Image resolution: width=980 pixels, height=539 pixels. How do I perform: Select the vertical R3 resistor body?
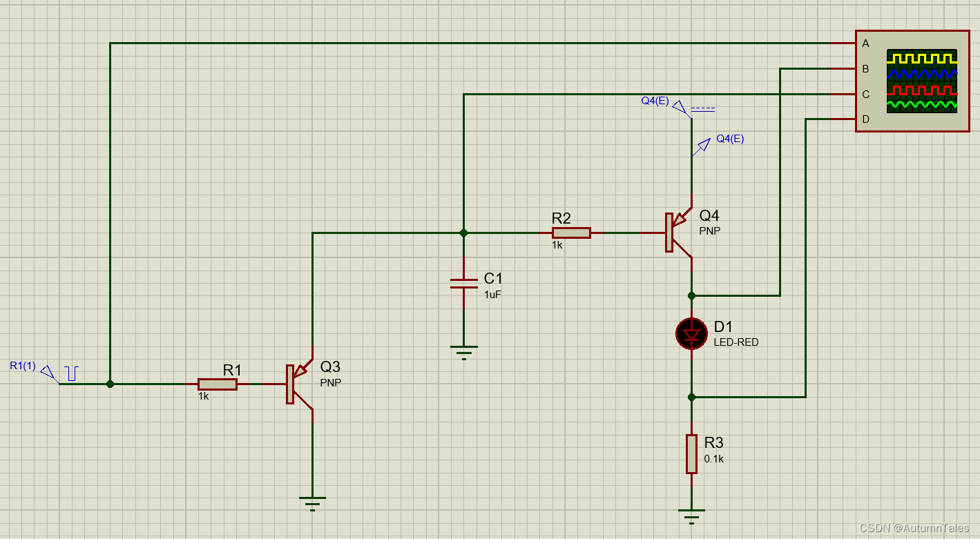691,453
